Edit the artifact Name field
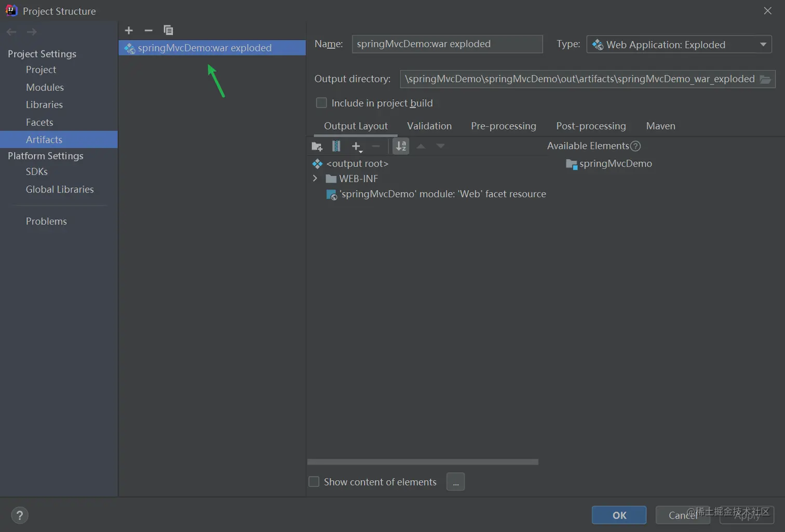 tap(447, 44)
